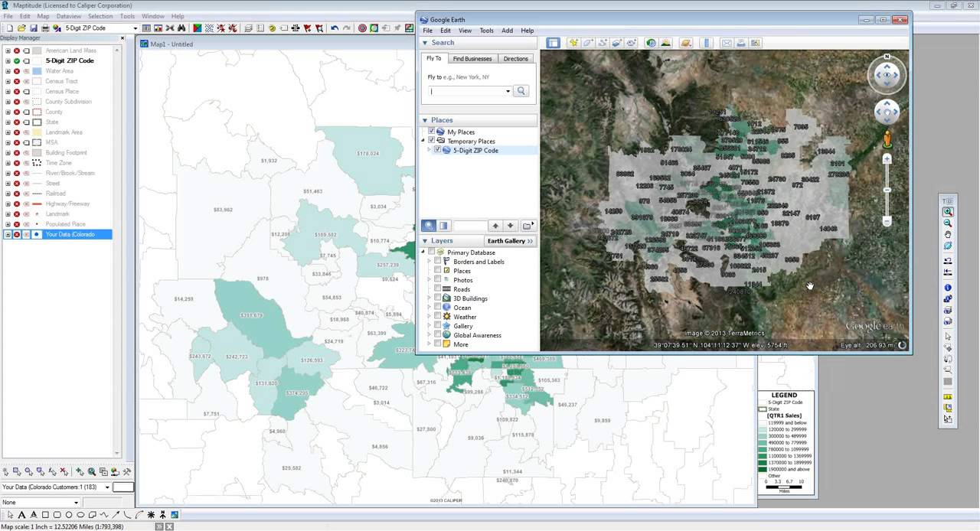Select the pointer tool in drawing toolbar
980x531 pixels.
pyautogui.click(x=10, y=515)
